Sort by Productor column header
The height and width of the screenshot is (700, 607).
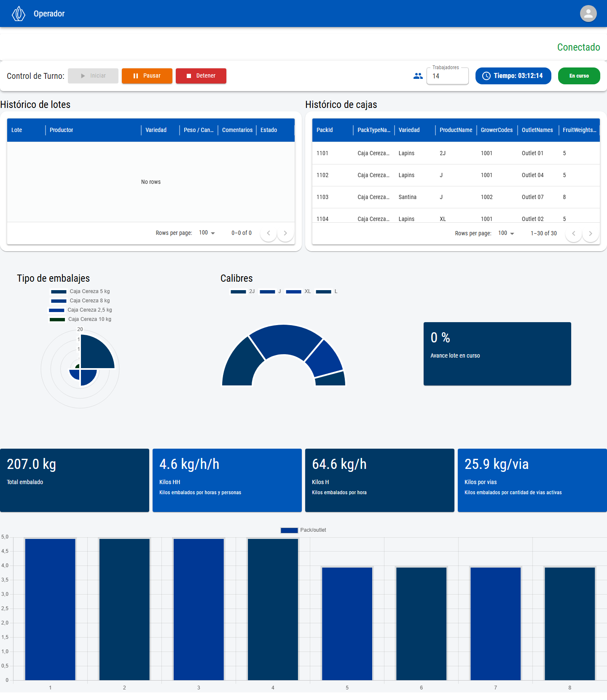coord(93,130)
